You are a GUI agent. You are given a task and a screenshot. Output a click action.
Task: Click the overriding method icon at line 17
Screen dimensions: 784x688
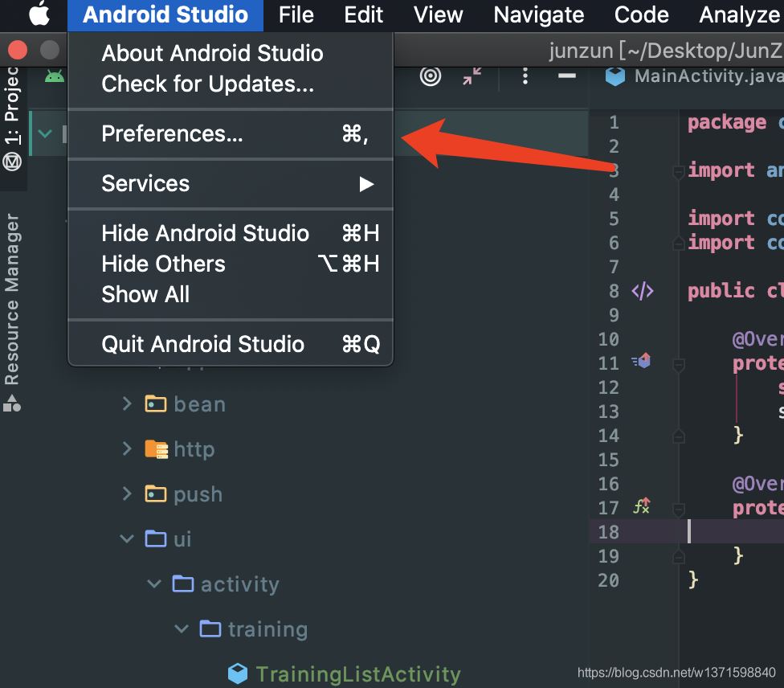tap(641, 506)
